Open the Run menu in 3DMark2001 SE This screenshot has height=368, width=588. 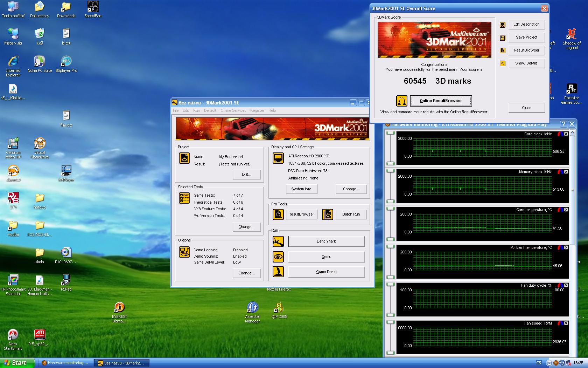point(197,110)
